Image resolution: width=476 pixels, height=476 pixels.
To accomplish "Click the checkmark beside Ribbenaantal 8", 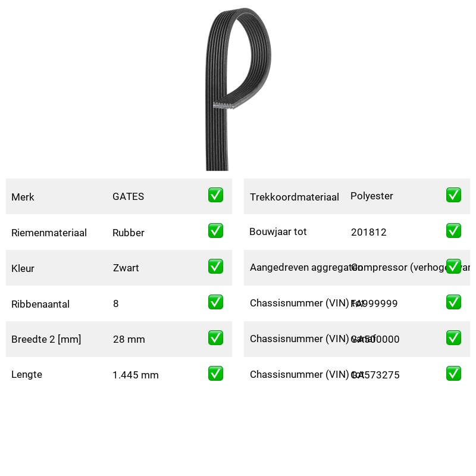I will point(215,302).
